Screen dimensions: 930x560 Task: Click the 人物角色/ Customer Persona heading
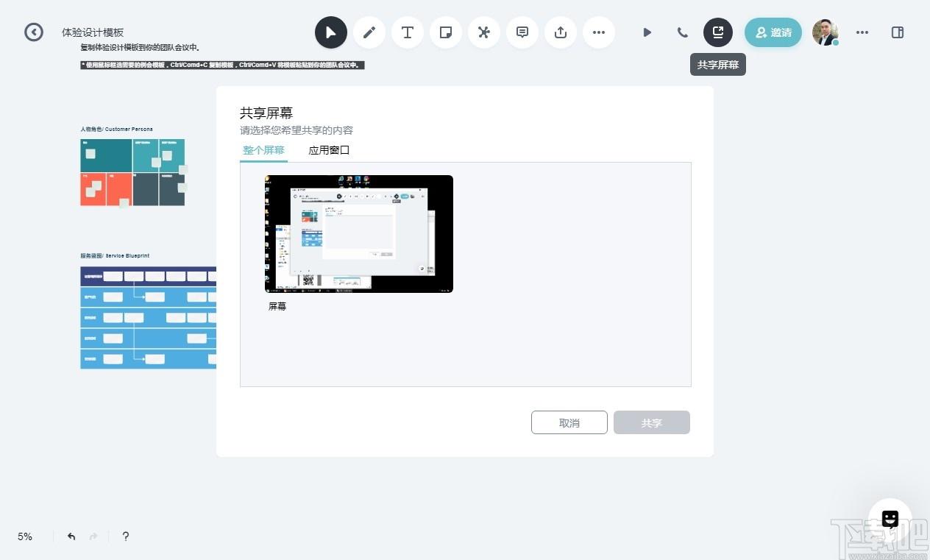coord(117,129)
